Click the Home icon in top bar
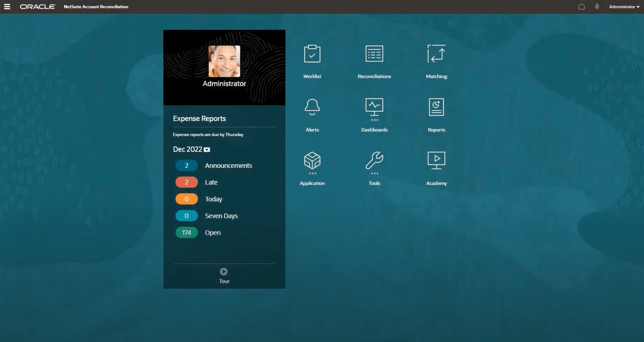Screen dimensions: 644x342 (581, 7)
